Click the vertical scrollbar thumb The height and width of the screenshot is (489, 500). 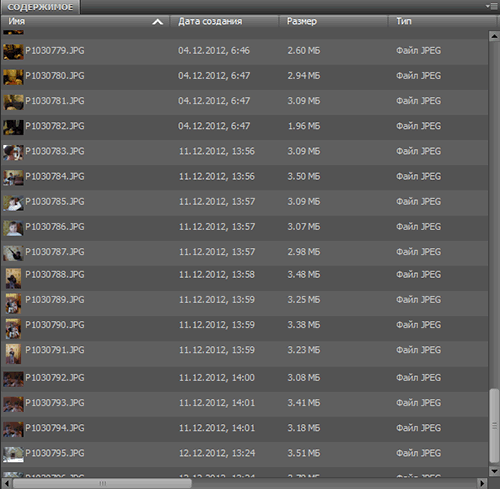pyautogui.click(x=494, y=426)
